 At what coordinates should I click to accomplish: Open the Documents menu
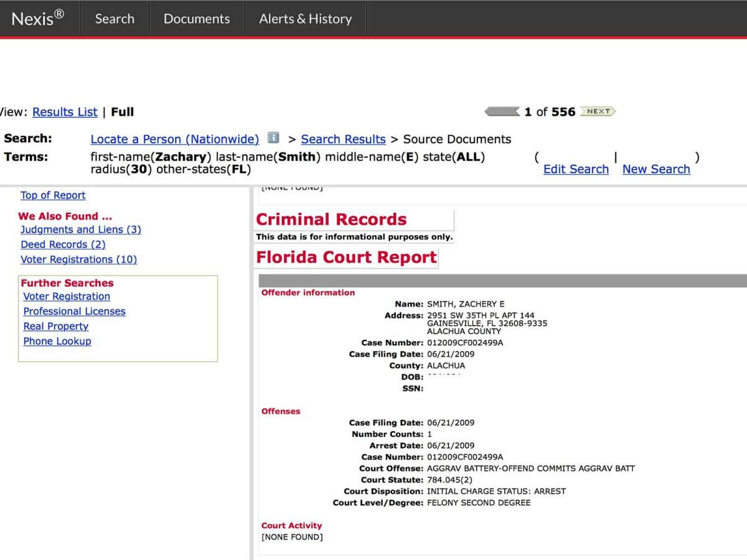[196, 18]
